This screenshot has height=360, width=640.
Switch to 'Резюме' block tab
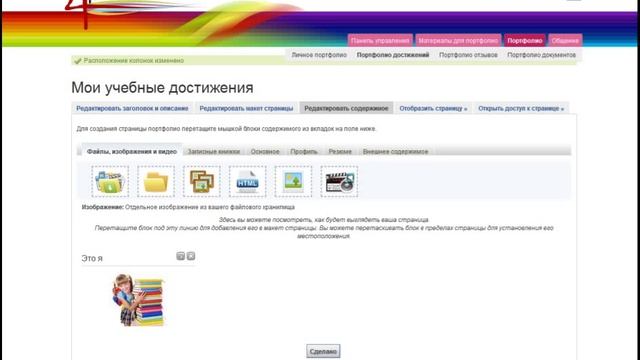coord(340,151)
